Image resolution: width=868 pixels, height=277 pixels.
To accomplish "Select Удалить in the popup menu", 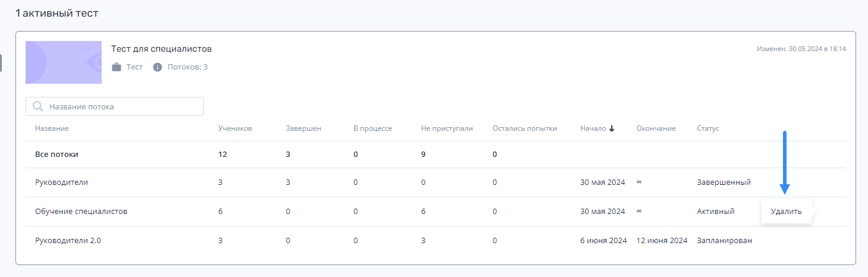I will [x=786, y=211].
